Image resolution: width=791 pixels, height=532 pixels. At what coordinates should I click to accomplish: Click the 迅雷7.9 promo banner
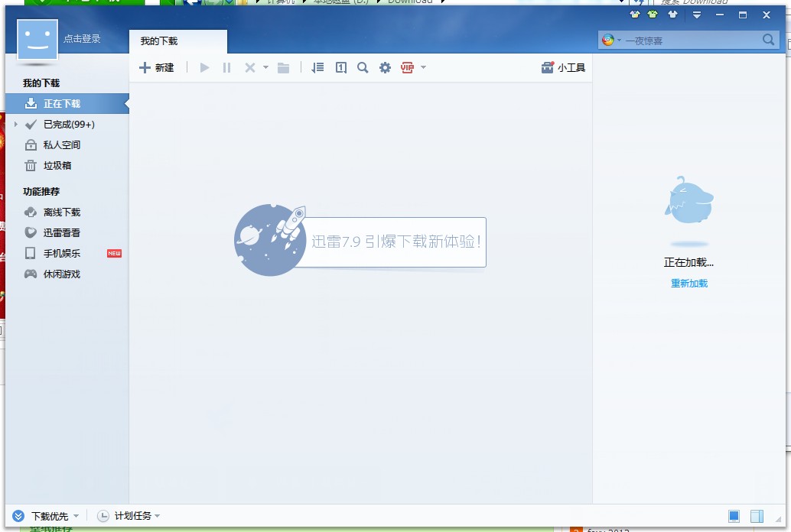(x=360, y=241)
